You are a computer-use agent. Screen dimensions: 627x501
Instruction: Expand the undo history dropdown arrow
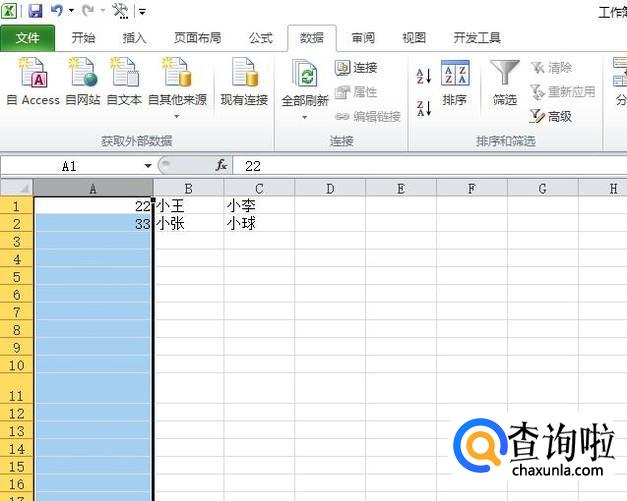point(71,10)
